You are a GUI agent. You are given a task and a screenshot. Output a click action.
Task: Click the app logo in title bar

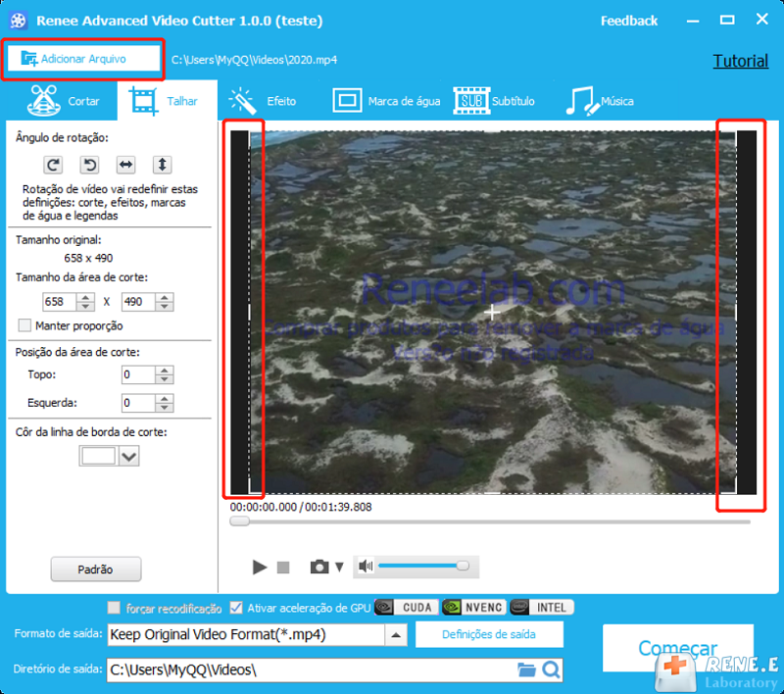point(18,21)
